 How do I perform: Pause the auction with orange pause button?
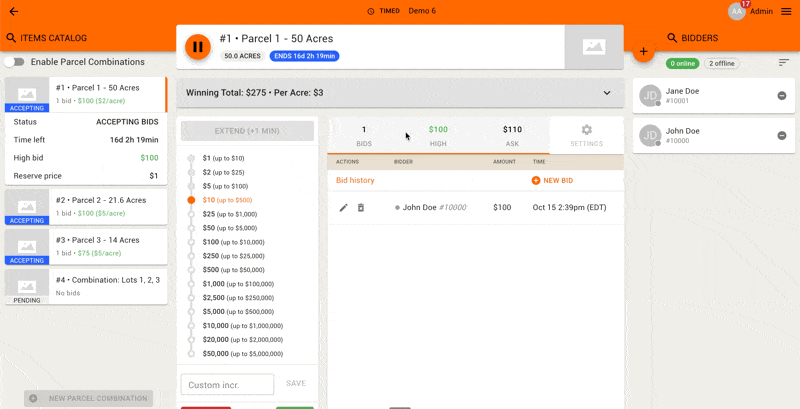coord(198,46)
